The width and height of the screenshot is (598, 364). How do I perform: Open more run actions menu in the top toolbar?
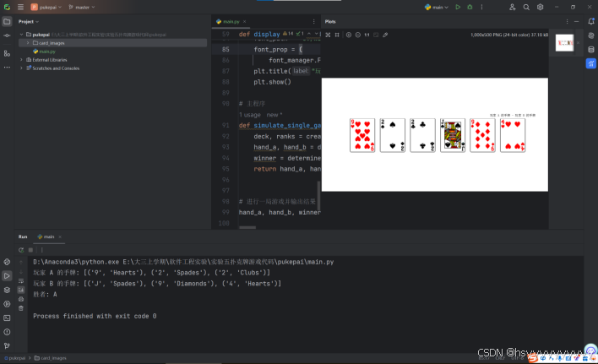[481, 7]
